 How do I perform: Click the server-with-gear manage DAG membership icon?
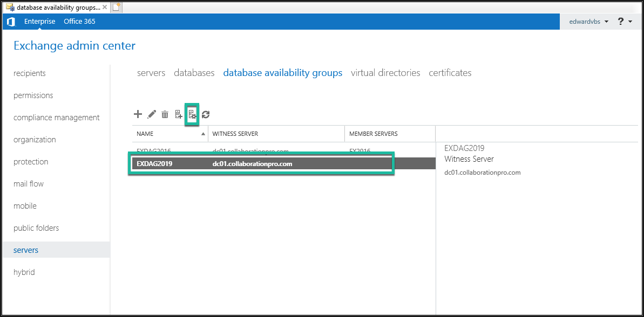(192, 114)
